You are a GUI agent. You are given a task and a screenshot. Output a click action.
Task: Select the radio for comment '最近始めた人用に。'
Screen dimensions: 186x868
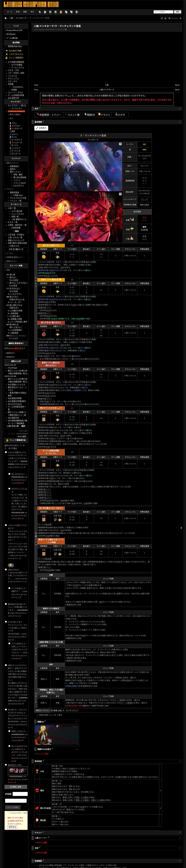coord(6,765)
